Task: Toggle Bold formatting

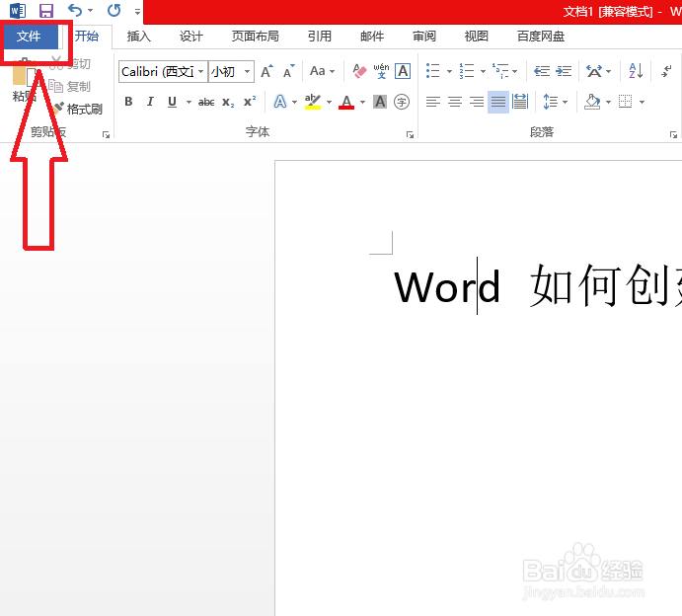Action: [x=128, y=102]
